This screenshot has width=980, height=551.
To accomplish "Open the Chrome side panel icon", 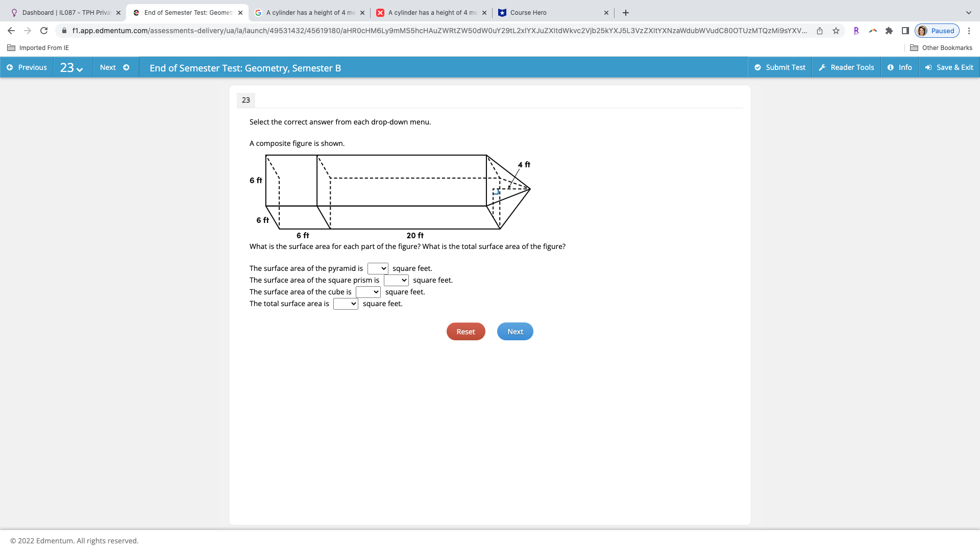I will click(x=904, y=31).
